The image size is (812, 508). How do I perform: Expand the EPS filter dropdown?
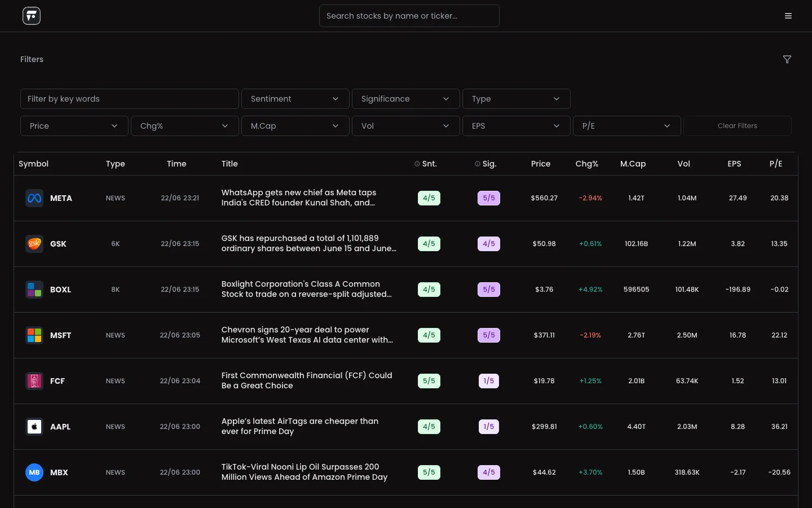tap(517, 126)
